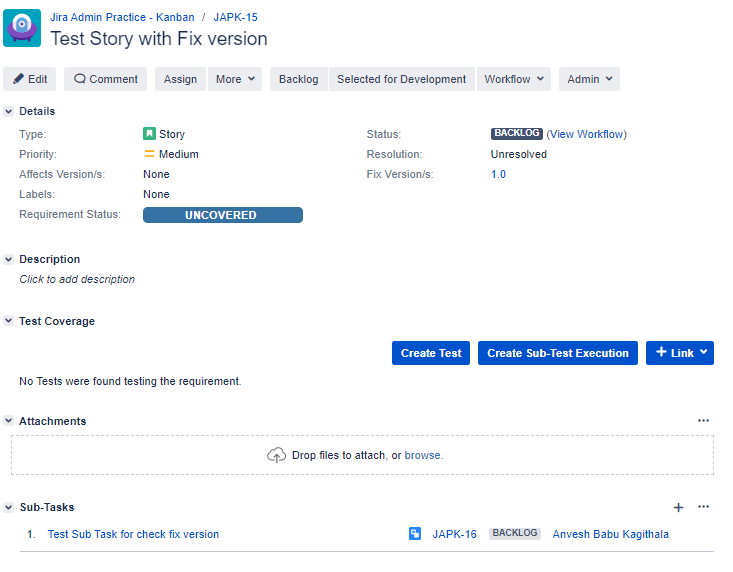Click the Unresolved resolution value

519,154
